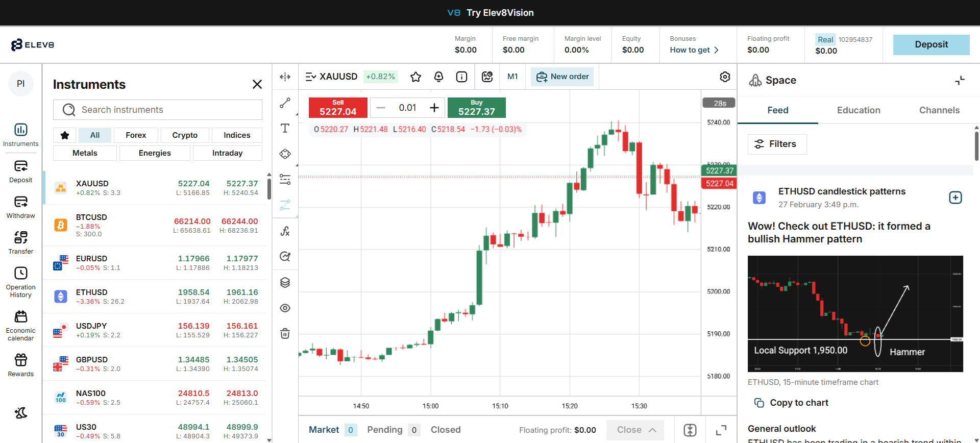Open the XAUUSD symbol dropdown

(x=331, y=77)
